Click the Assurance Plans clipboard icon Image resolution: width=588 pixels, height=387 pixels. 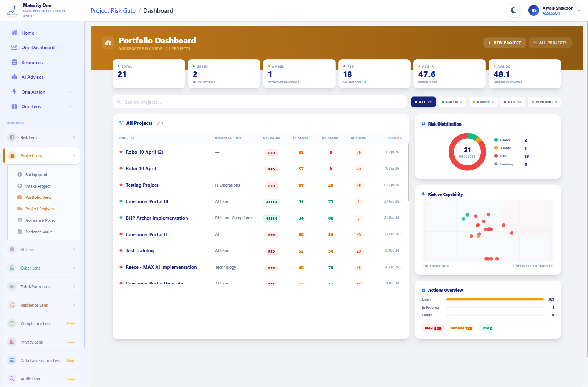coord(20,220)
